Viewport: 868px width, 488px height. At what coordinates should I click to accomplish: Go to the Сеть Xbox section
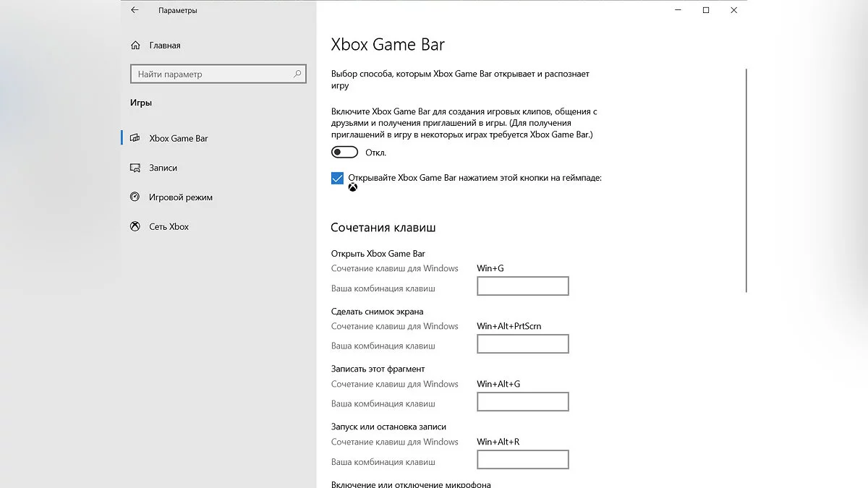(x=169, y=226)
